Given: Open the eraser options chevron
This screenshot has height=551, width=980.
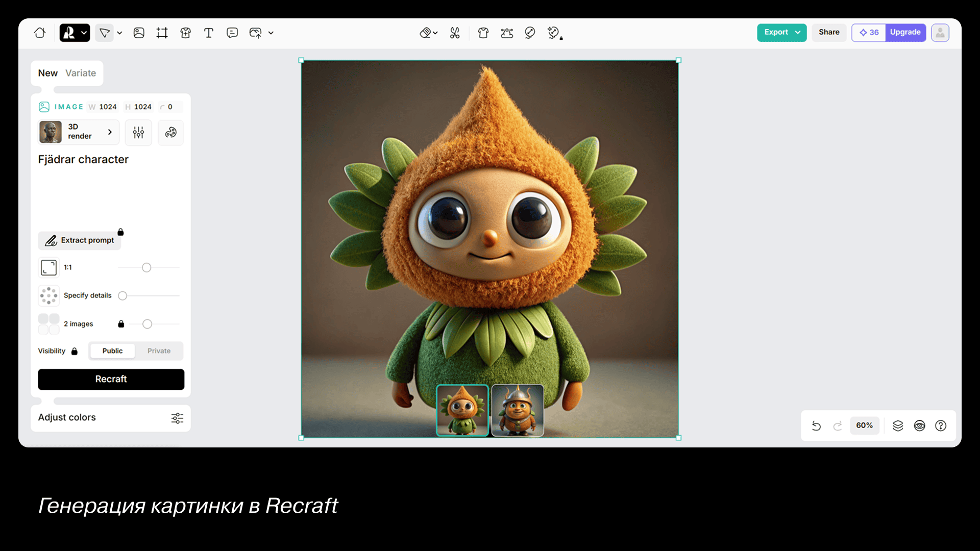Looking at the screenshot, I should click(x=435, y=33).
